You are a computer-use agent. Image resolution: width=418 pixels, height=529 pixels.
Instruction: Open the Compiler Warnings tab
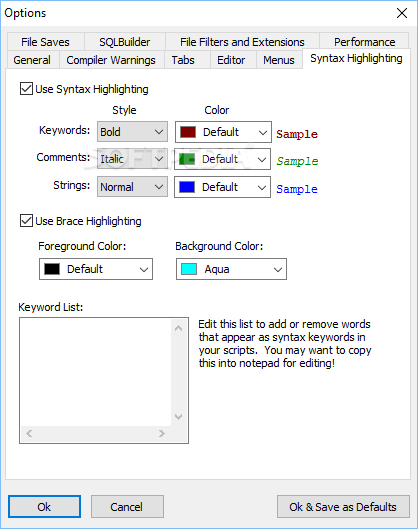coord(111,60)
